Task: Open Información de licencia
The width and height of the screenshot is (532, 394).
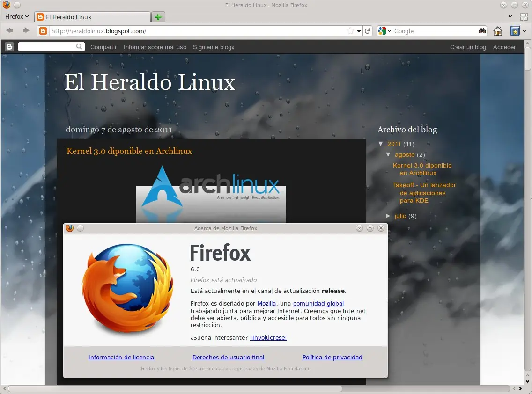Action: [x=121, y=357]
